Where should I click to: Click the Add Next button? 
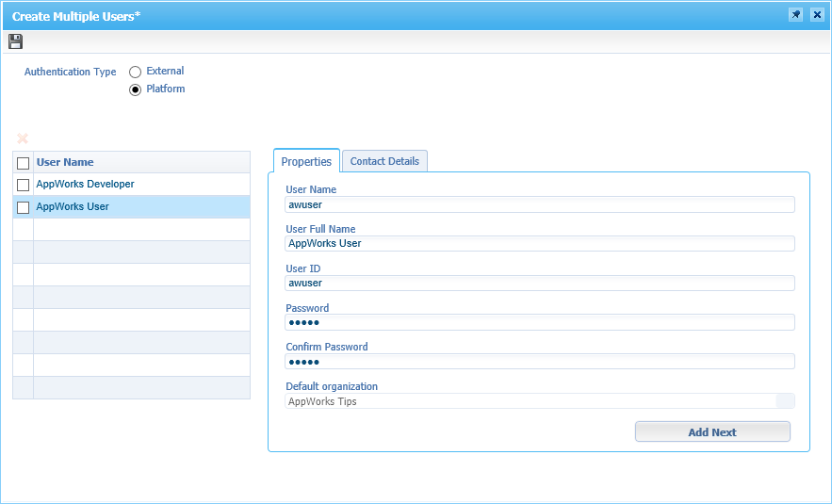tap(712, 431)
